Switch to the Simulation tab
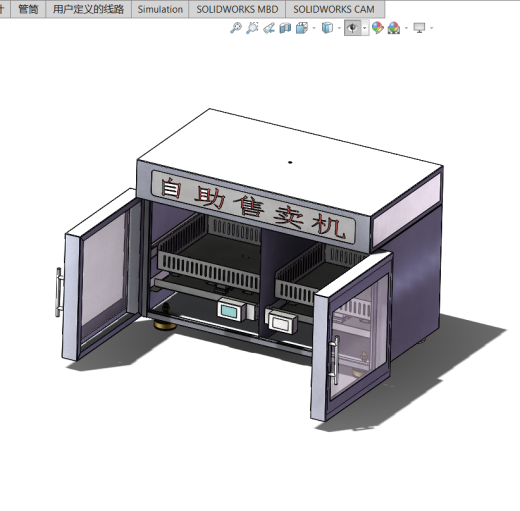 (160, 9)
